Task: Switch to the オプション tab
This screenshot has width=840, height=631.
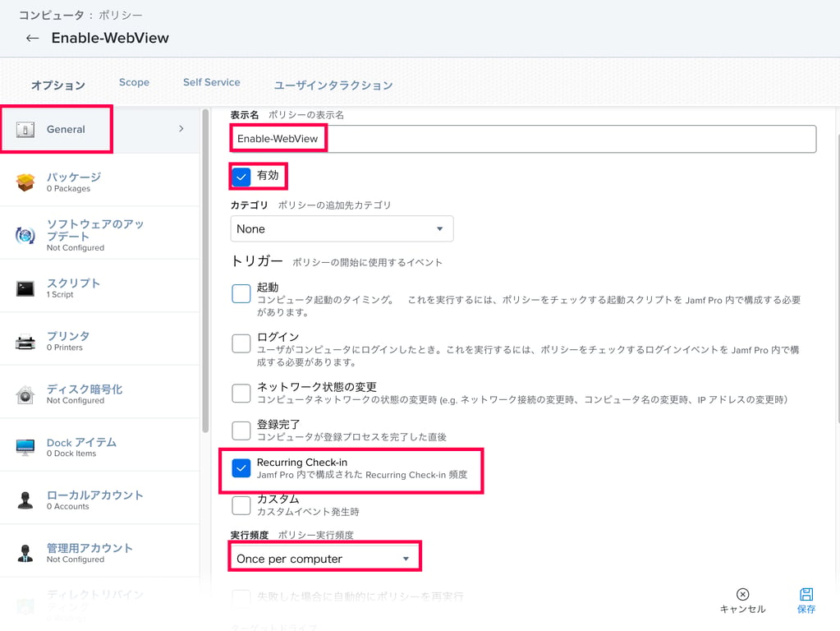Action: (x=57, y=85)
